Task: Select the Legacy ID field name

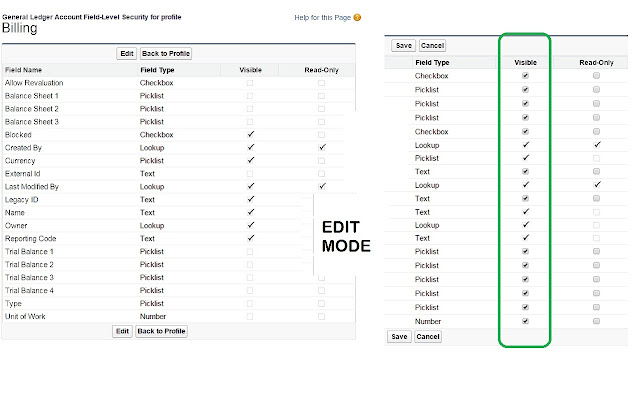Action: pos(21,200)
